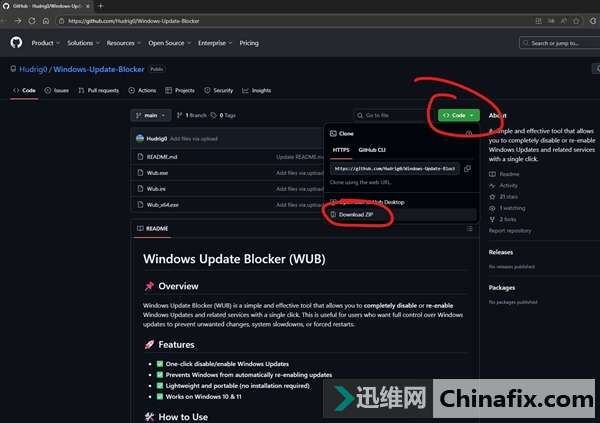This screenshot has width=600, height=423.
Task: Click Search or jump to field
Action: click(x=559, y=43)
